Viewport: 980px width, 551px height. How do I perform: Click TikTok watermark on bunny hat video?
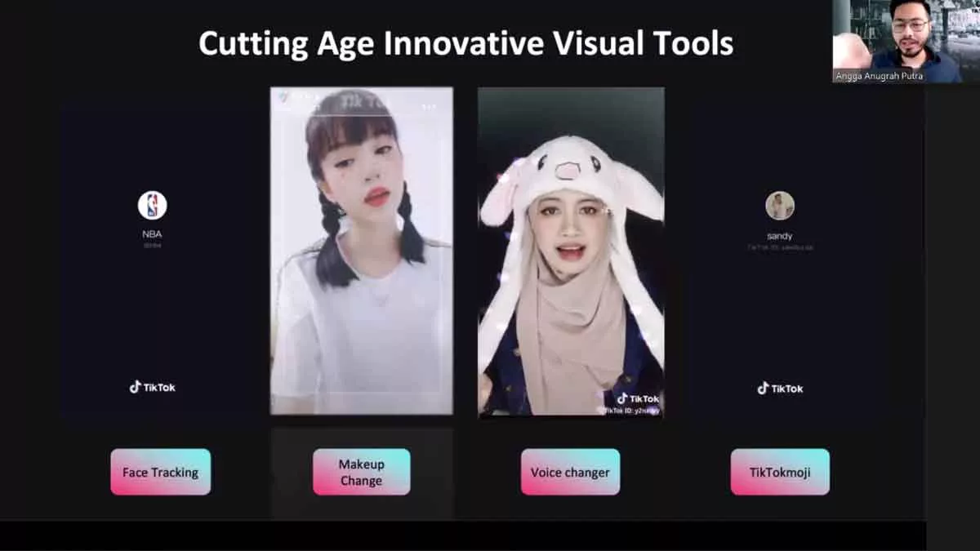pos(638,398)
